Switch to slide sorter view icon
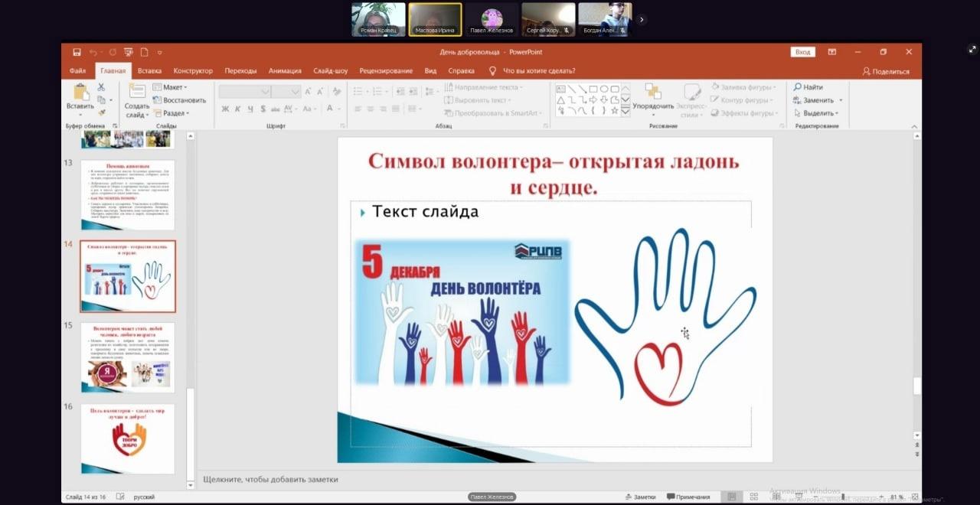 [754, 497]
